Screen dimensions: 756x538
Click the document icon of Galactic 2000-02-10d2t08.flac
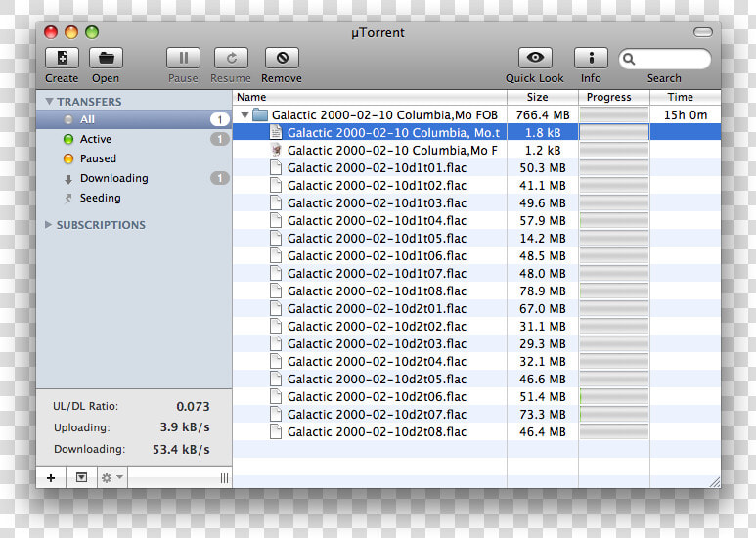[276, 432]
